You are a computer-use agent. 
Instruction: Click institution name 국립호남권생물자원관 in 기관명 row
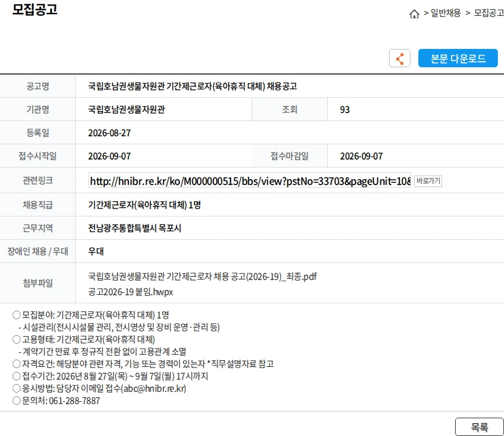click(127, 109)
